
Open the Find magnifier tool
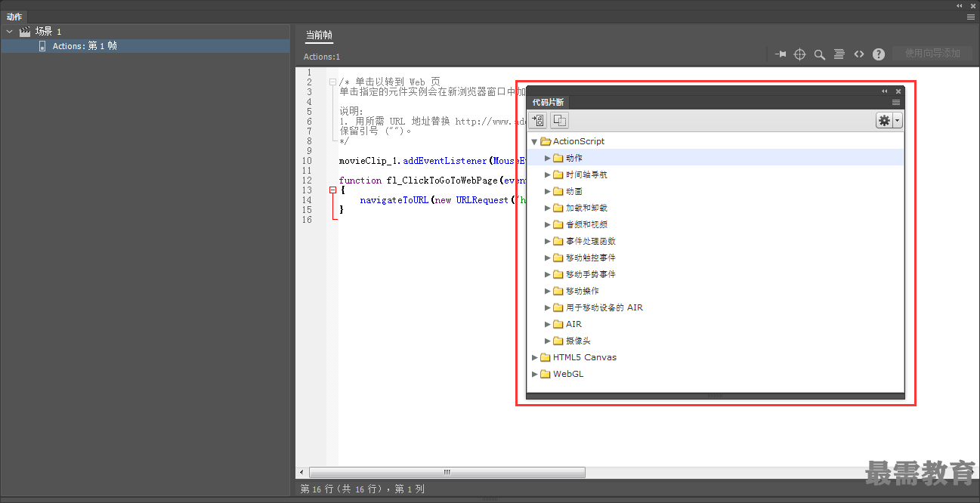(820, 54)
